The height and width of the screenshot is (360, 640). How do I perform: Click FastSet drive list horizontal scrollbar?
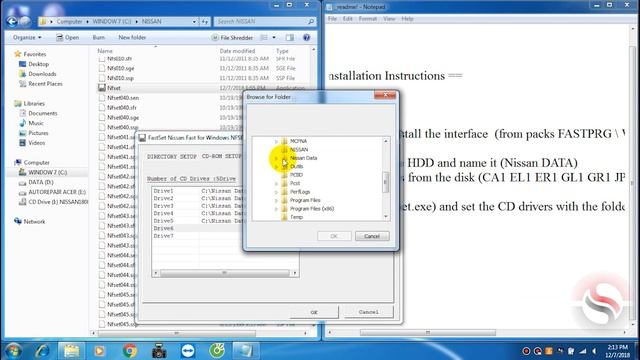pyautogui.click(x=224, y=273)
